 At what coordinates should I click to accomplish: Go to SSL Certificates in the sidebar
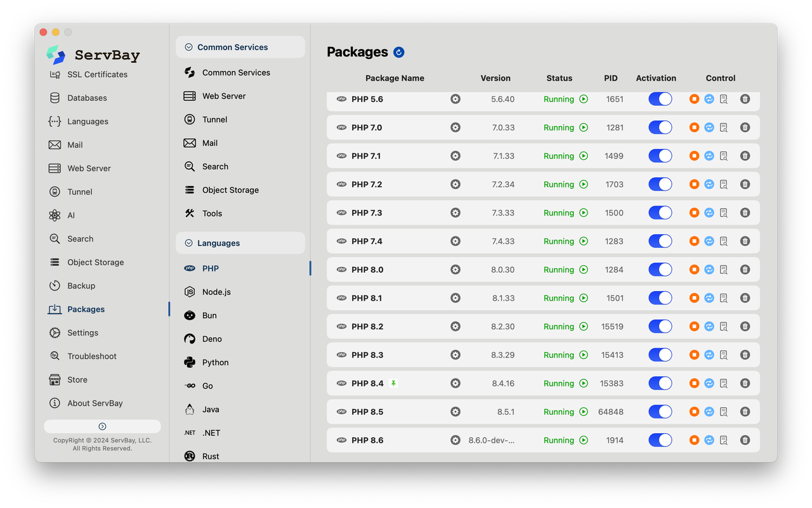click(88, 74)
